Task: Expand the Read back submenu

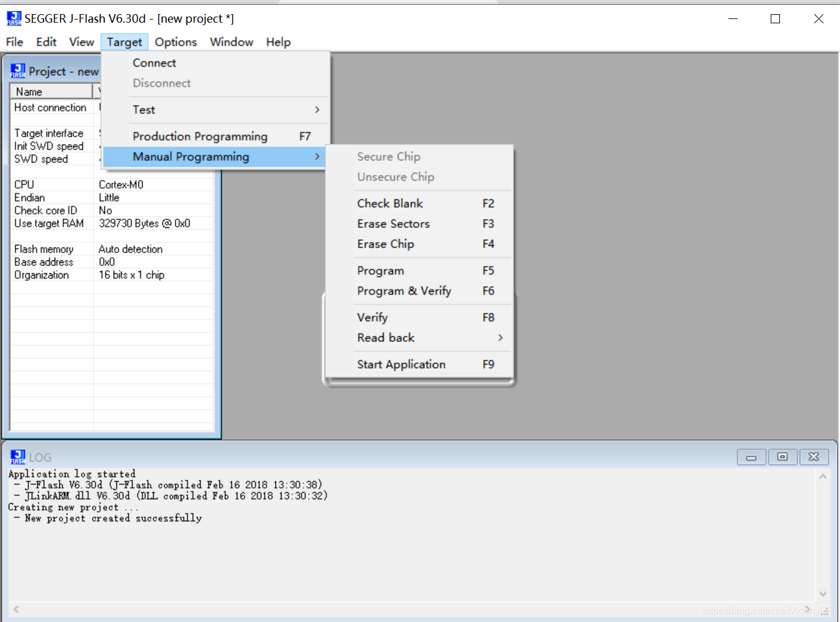Action: (419, 338)
